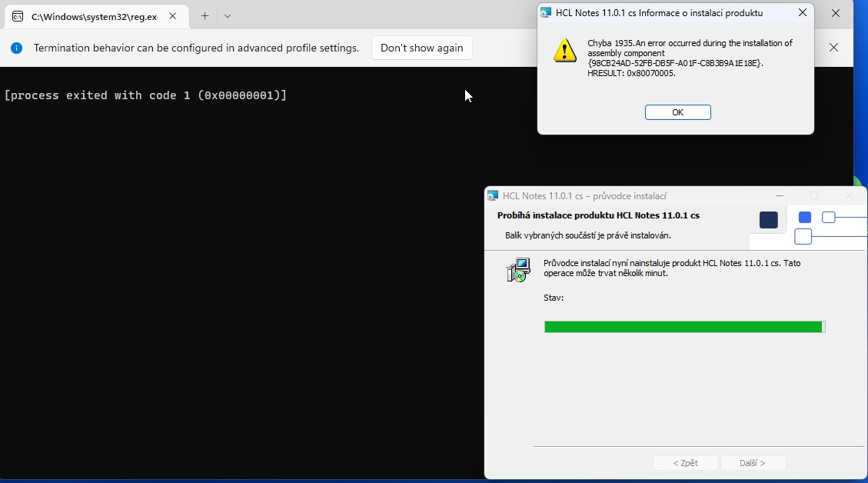868x483 pixels.
Task: Expand the terminal profiles dropdown chevron
Action: (228, 16)
